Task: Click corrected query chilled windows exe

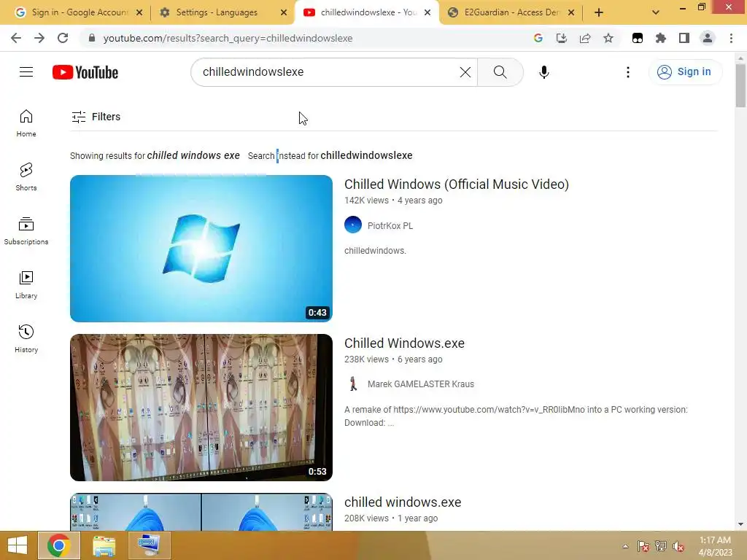Action: click(x=193, y=155)
